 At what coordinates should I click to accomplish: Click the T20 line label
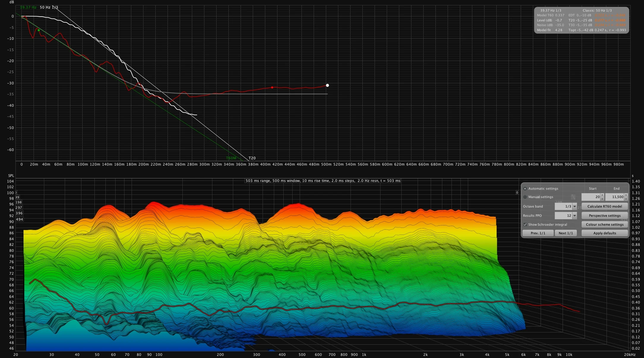coord(252,158)
